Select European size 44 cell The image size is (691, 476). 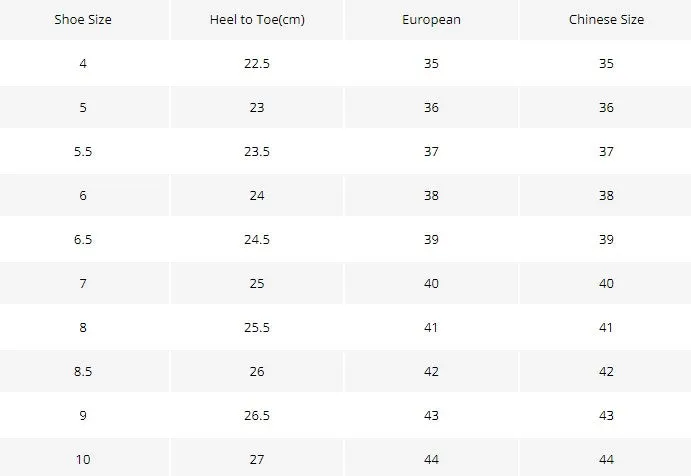pyautogui.click(x=431, y=459)
